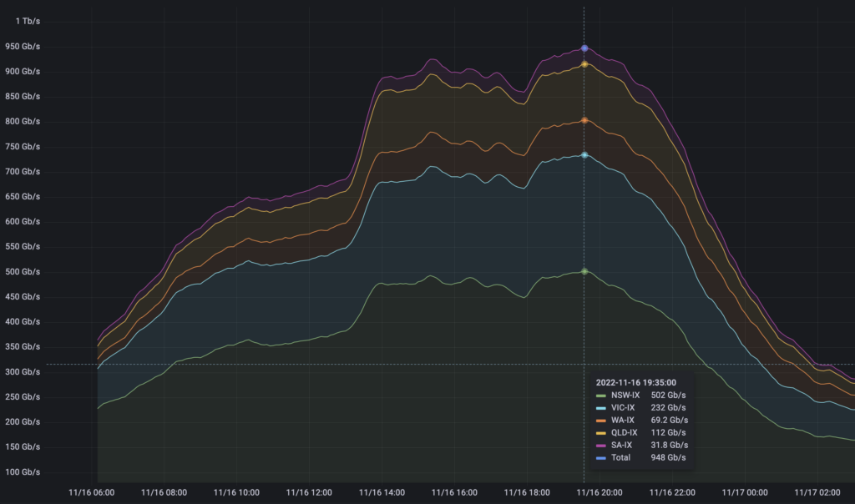855x504 pixels.
Task: Click the green NSW-IX color swatch
Action: click(x=600, y=396)
